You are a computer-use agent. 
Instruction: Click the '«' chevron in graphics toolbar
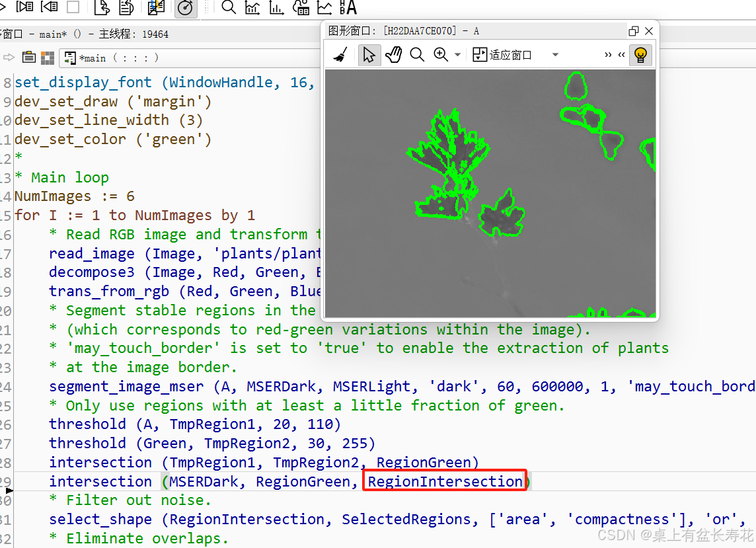coord(621,55)
